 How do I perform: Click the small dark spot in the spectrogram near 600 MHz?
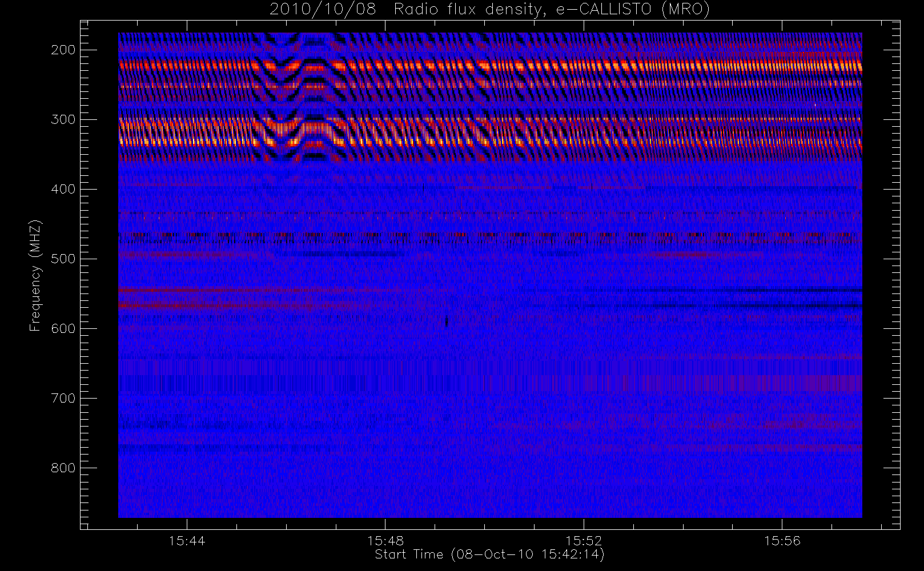click(447, 321)
